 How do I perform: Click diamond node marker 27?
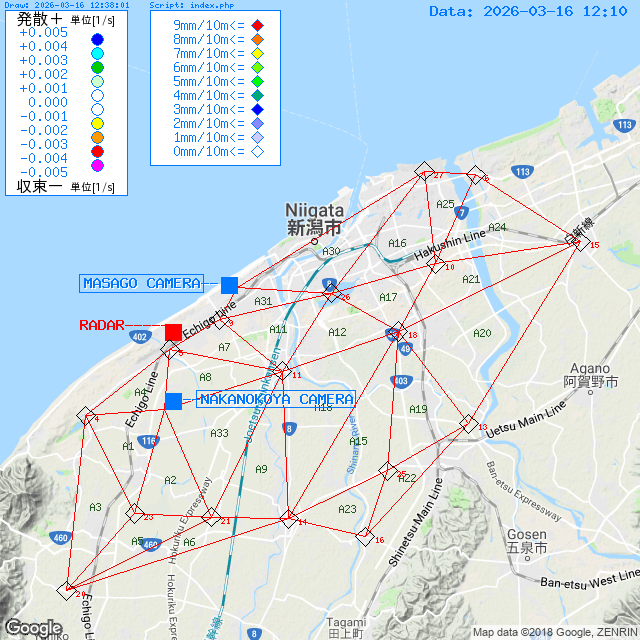point(424,170)
